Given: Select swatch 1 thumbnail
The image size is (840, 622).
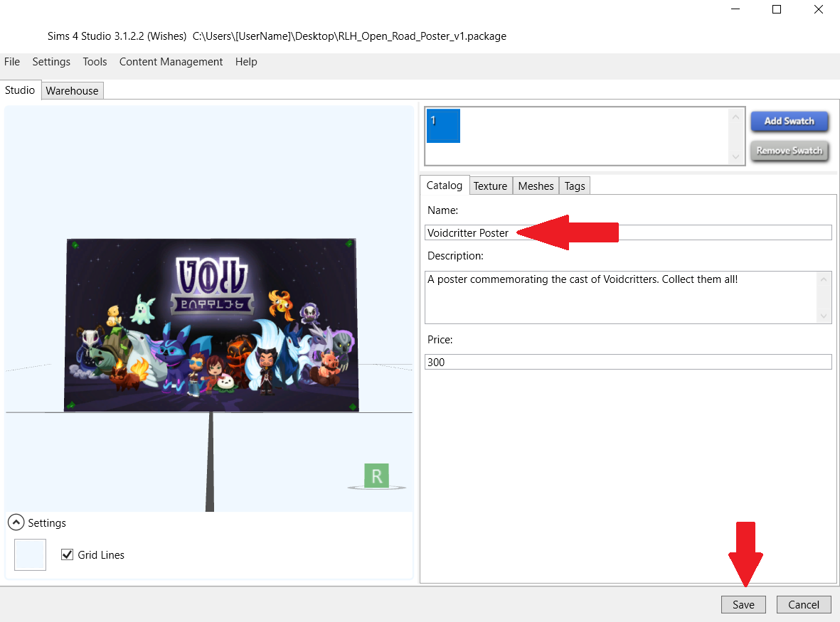Looking at the screenshot, I should (443, 126).
